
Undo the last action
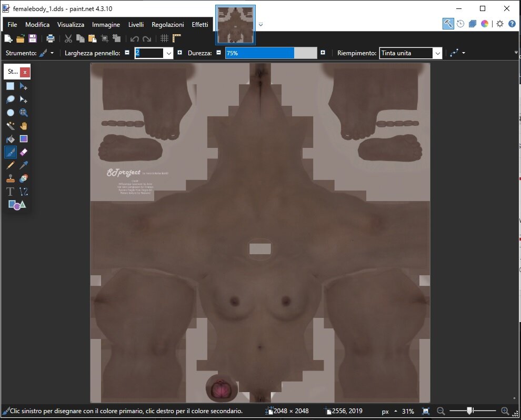[x=134, y=39]
